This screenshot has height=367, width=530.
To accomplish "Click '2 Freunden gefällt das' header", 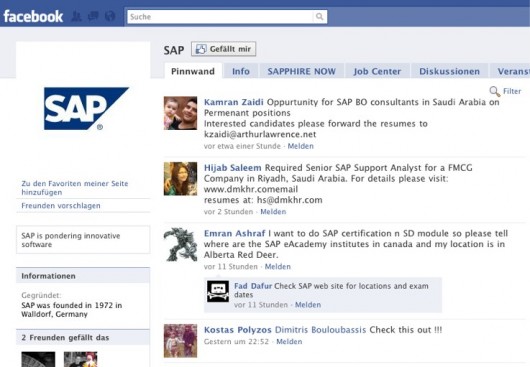I will coord(83,337).
